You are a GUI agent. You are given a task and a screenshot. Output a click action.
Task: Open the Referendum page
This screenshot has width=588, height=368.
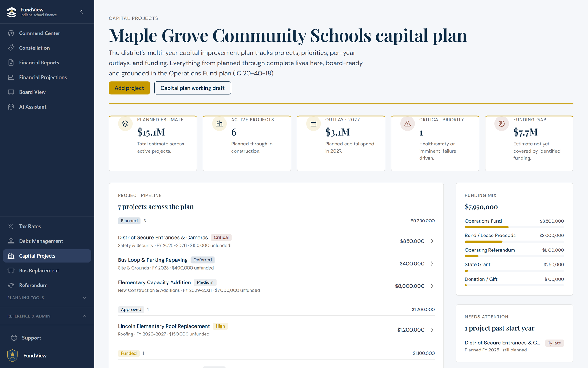pyautogui.click(x=47, y=285)
